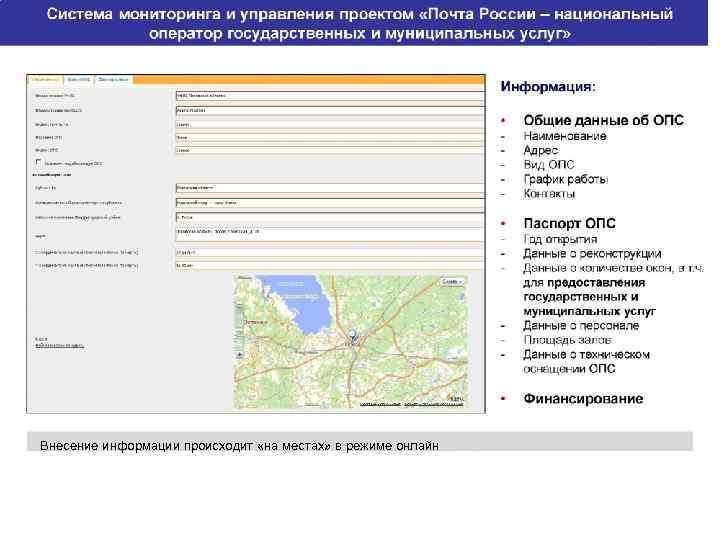720x540 pixels.
Task: Click the second input field from the top
Action: point(330,111)
